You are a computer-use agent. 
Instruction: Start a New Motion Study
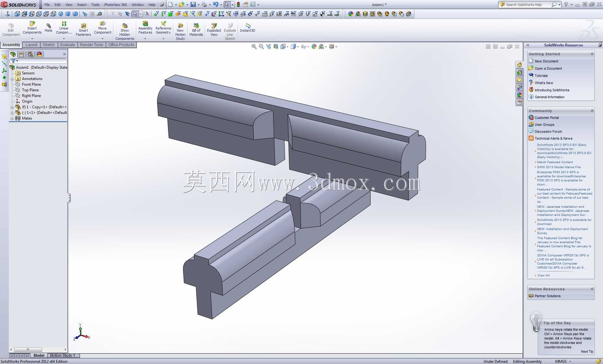click(180, 32)
